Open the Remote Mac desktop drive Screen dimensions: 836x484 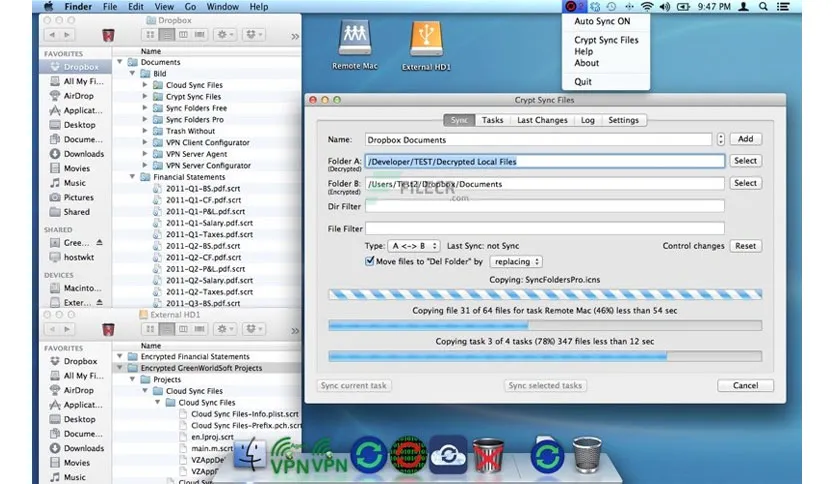tap(355, 45)
